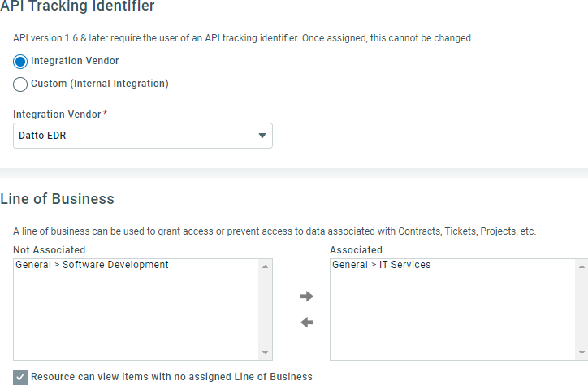This screenshot has height=385, width=588.
Task: Click the dropdown arrow beside Datto EDR
Action: (x=262, y=136)
